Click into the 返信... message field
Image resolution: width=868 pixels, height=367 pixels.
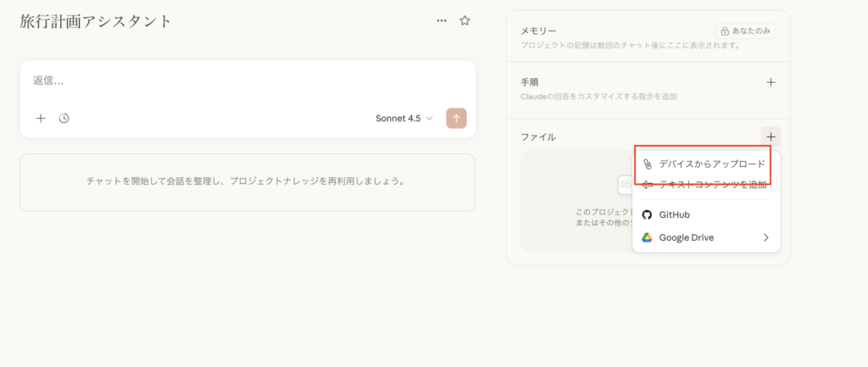(x=248, y=81)
